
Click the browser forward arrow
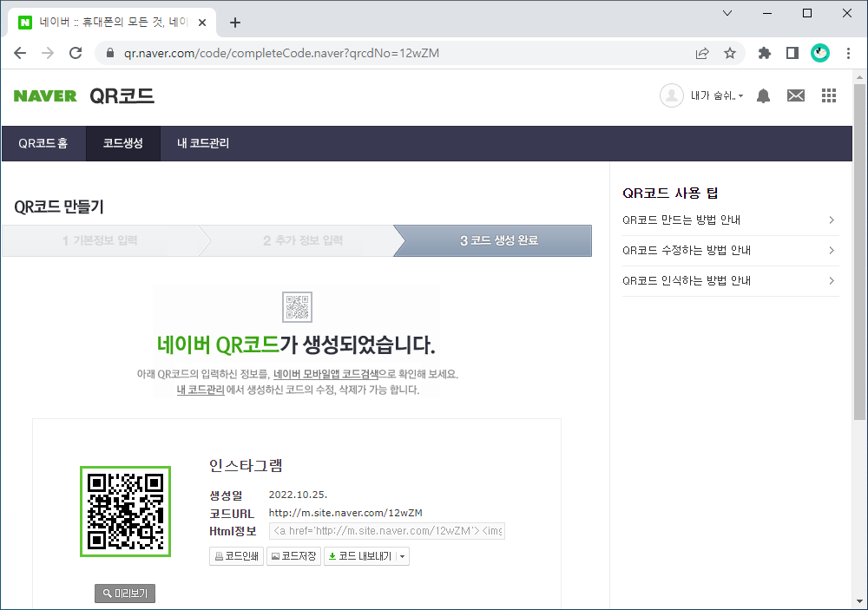click(48, 53)
